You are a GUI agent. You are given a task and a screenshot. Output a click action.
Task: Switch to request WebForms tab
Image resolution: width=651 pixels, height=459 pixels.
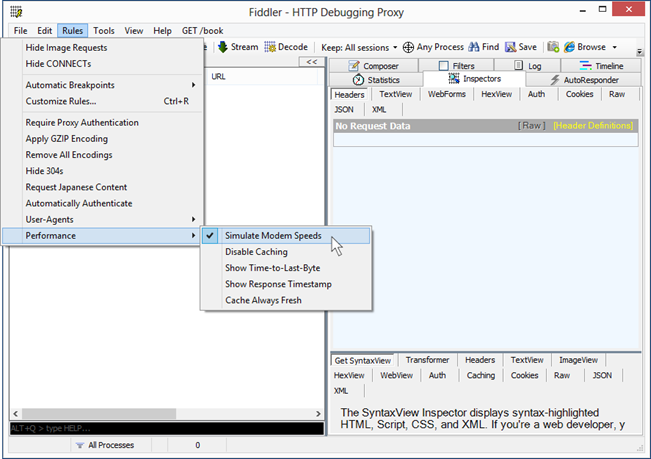tap(447, 94)
